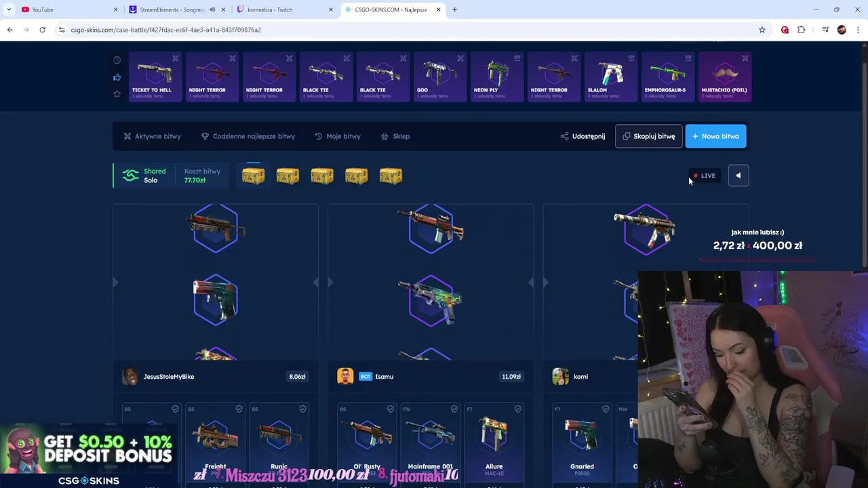The image size is (868, 488).
Task: Reload the csgo-skins page
Action: coord(42,30)
